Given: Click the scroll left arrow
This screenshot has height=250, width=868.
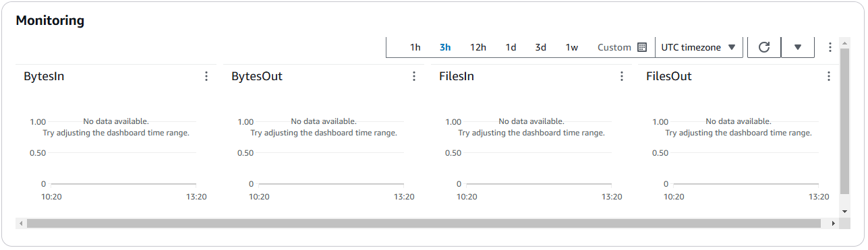Looking at the screenshot, I should [x=21, y=223].
